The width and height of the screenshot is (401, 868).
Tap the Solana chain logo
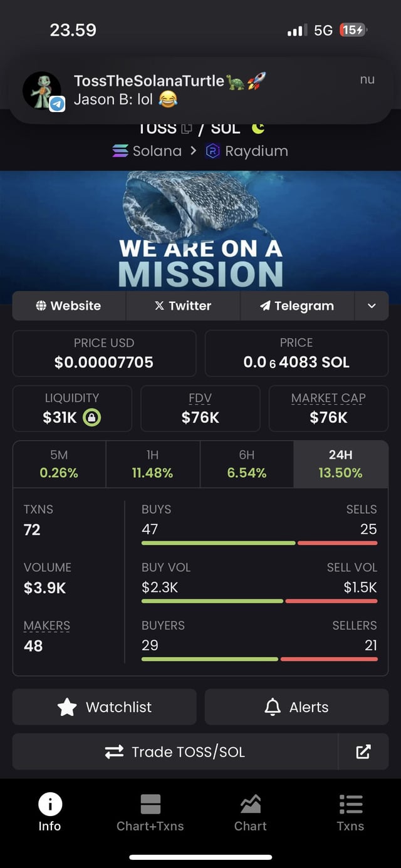point(120,151)
